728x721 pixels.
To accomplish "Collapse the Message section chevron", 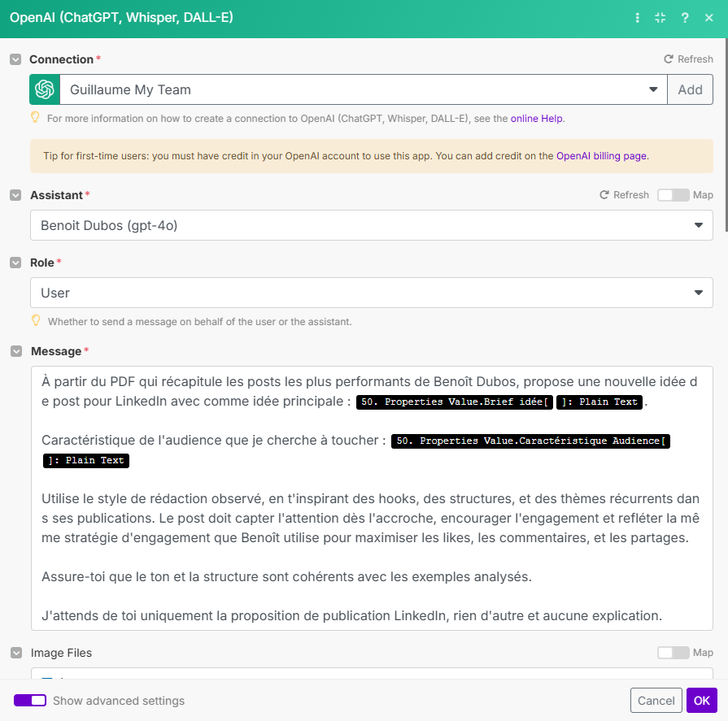I will pyautogui.click(x=16, y=351).
